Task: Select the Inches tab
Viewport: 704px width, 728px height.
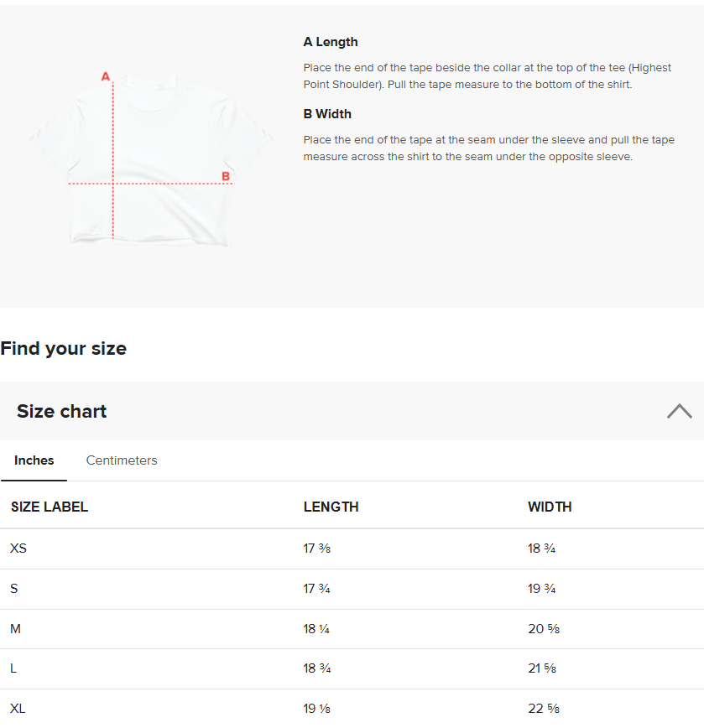Action: (34, 460)
